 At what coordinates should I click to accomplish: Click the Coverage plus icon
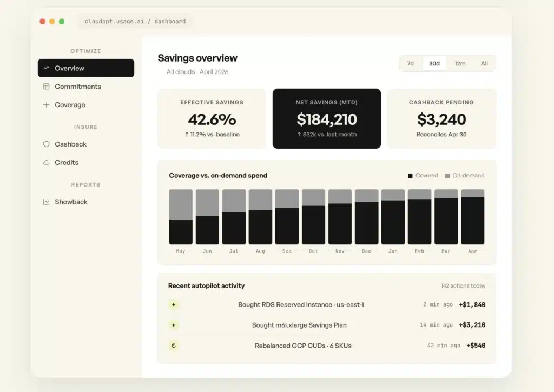point(47,104)
